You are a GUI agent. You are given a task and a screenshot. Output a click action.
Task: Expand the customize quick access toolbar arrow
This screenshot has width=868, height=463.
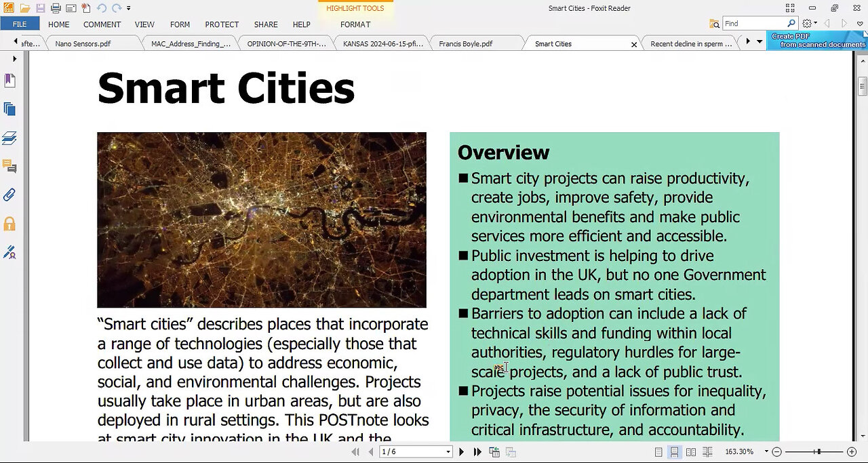pos(129,8)
